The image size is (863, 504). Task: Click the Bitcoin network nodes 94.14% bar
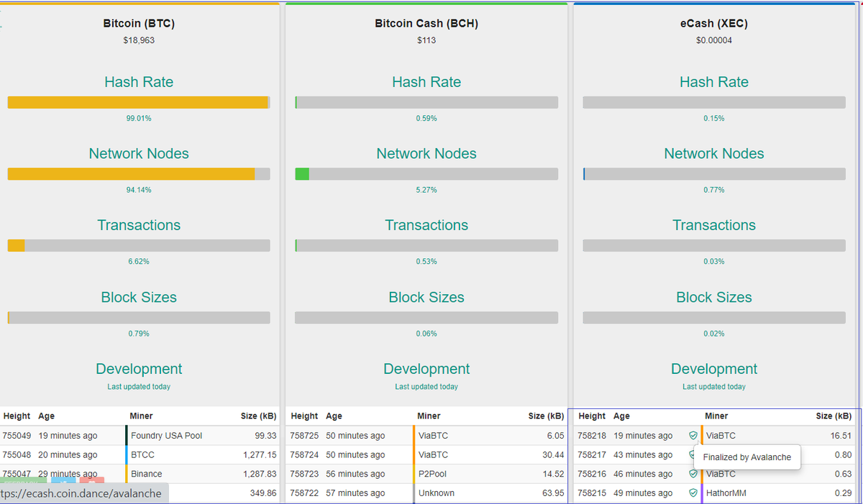(139, 174)
